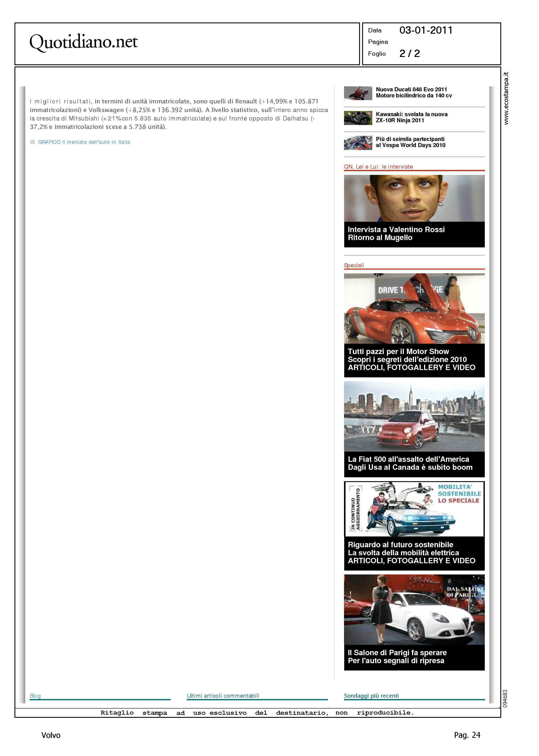This screenshot has width=539, height=756.
Task: Open the Ducati 848 Evo thumbnail
Action: coord(358,93)
